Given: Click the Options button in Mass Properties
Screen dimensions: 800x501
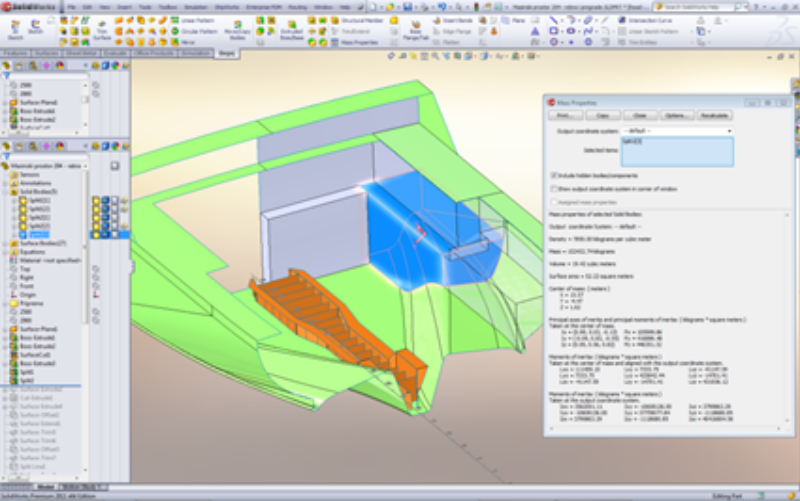Looking at the screenshot, I should coord(675,115).
